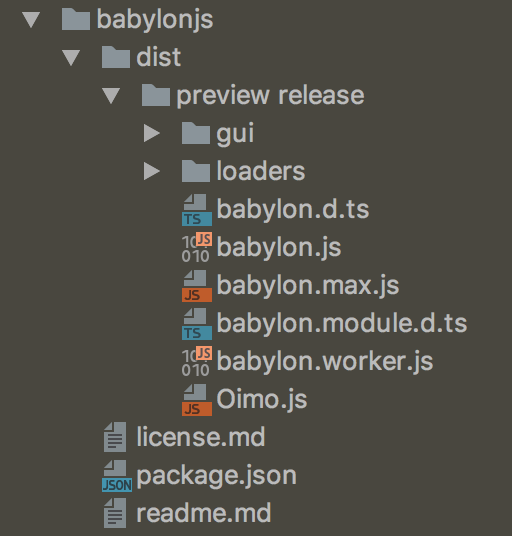Image resolution: width=512 pixels, height=536 pixels.
Task: Click the JS icon of babylon.max.js
Action: click(197, 285)
